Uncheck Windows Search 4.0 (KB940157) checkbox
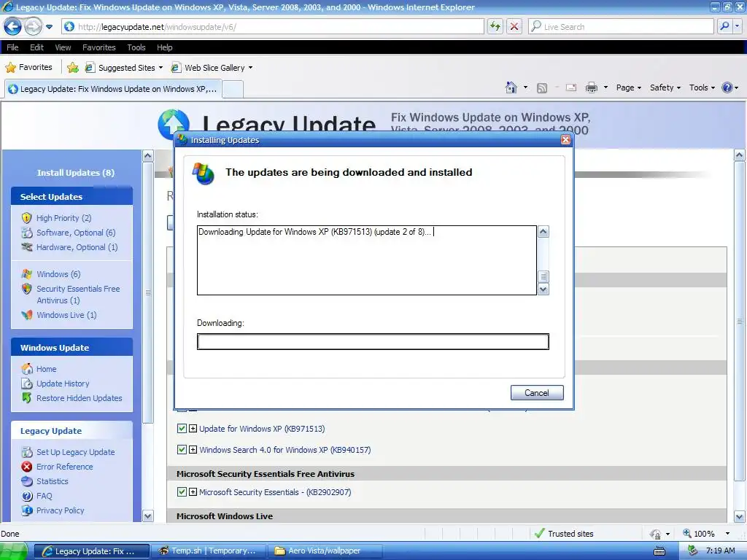The width and height of the screenshot is (747, 560). coord(182,449)
